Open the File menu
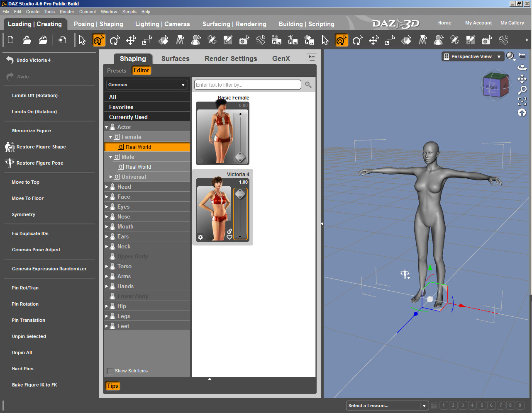 [x=6, y=12]
